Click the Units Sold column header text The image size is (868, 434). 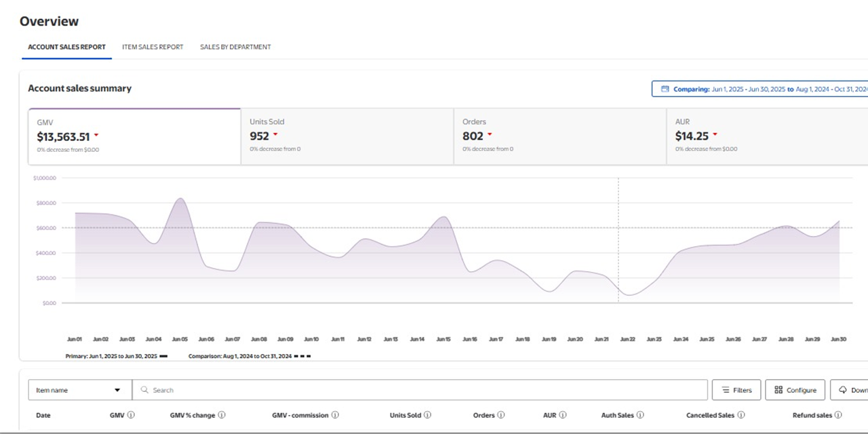pos(406,415)
